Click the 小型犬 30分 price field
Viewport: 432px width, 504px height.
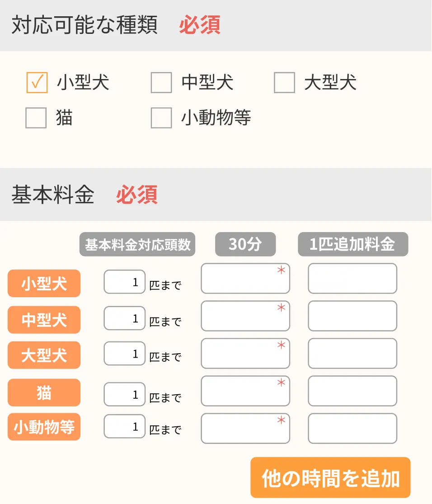tap(245, 279)
